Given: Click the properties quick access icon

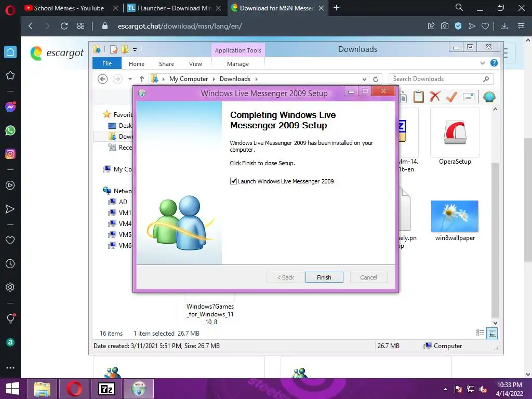Looking at the screenshot, I should pos(114,49).
